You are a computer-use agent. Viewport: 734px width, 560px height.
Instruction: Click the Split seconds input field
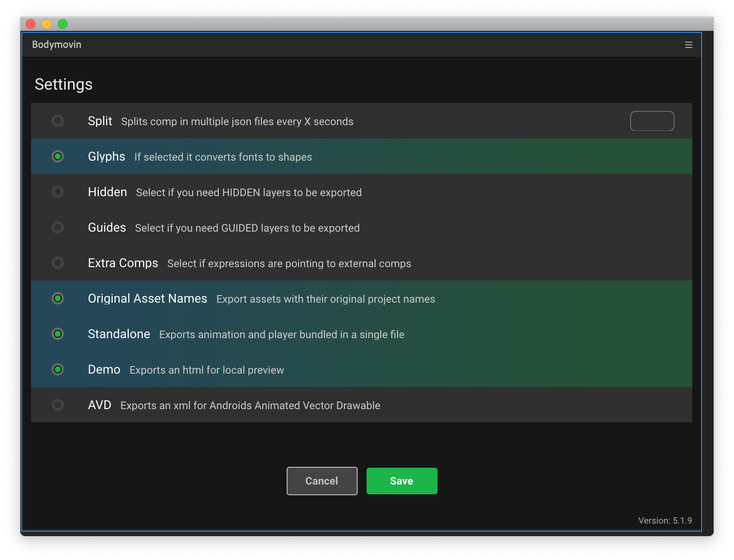(x=652, y=121)
